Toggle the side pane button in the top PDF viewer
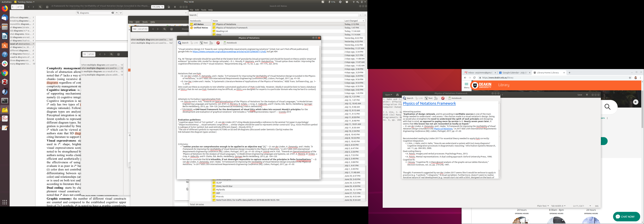Image resolution: width=644 pixels, height=224 pixels. [47, 7]
